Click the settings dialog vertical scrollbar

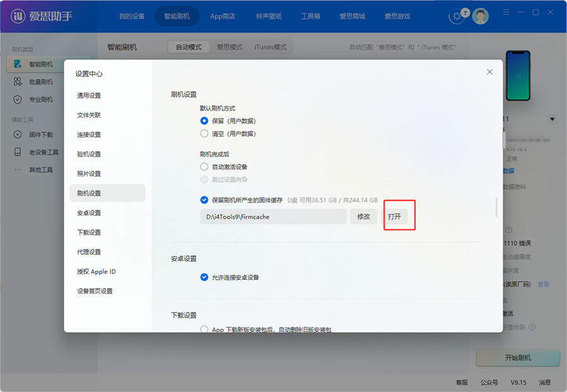pos(496,207)
